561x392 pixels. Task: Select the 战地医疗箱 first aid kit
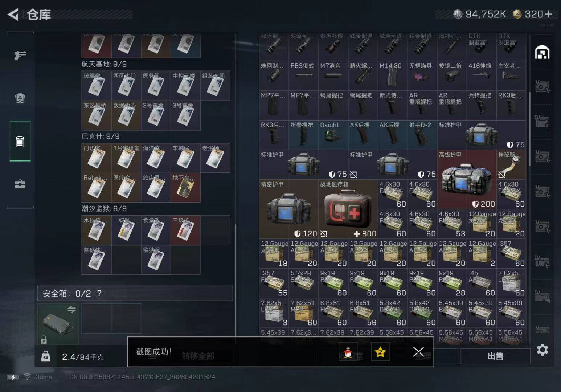point(348,209)
